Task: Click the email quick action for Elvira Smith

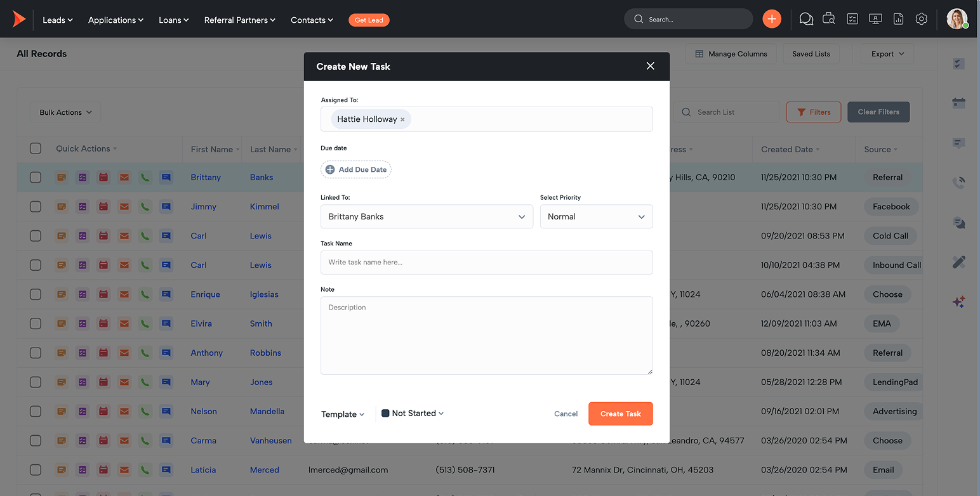Action: 124,323
